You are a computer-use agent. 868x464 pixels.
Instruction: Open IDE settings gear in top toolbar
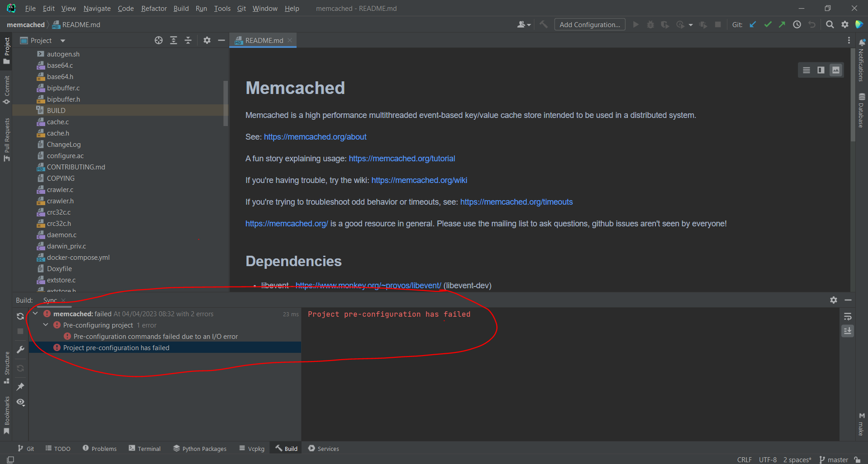pos(844,25)
